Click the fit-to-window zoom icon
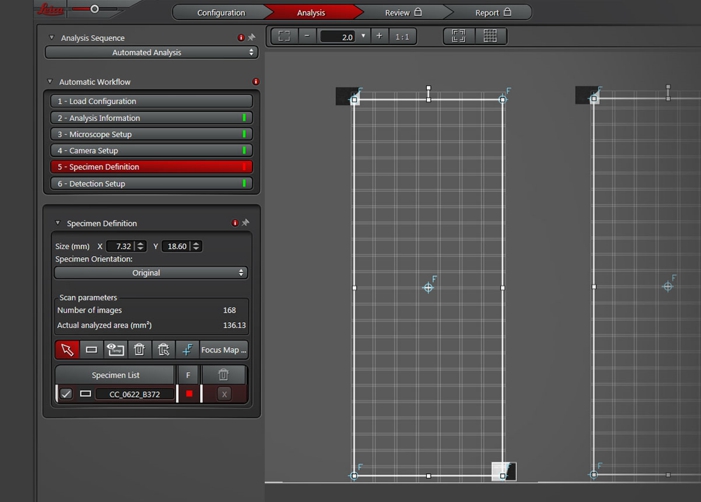701x502 pixels. [284, 36]
